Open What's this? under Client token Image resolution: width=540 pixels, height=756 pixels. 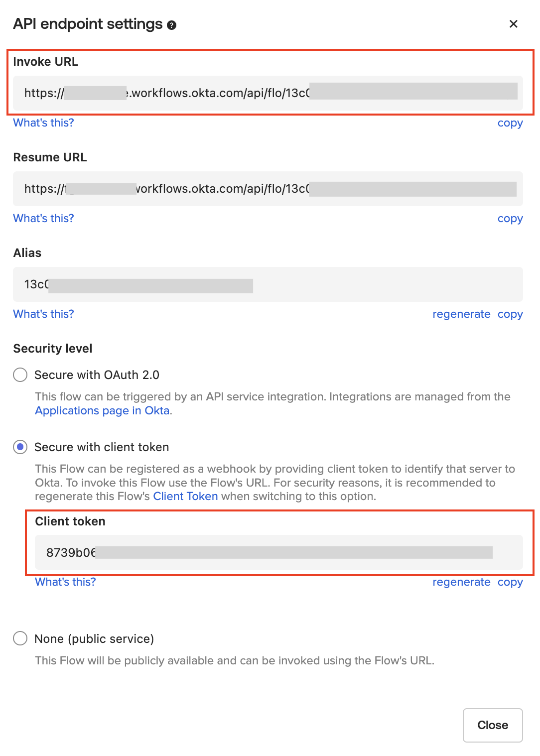tap(65, 582)
